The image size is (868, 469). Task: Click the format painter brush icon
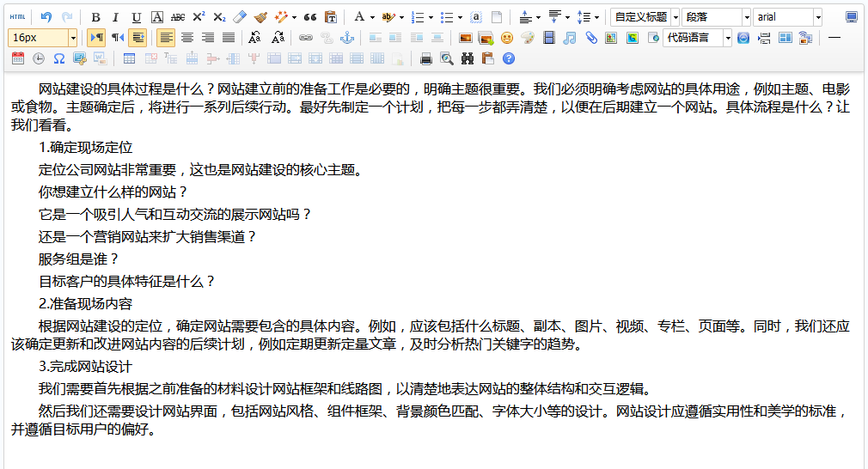coord(260,17)
